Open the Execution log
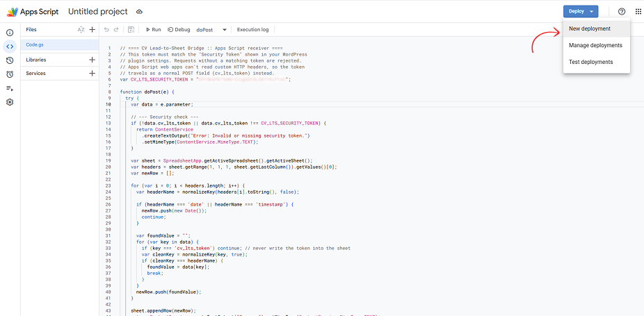This screenshot has width=644, height=316. (x=252, y=30)
